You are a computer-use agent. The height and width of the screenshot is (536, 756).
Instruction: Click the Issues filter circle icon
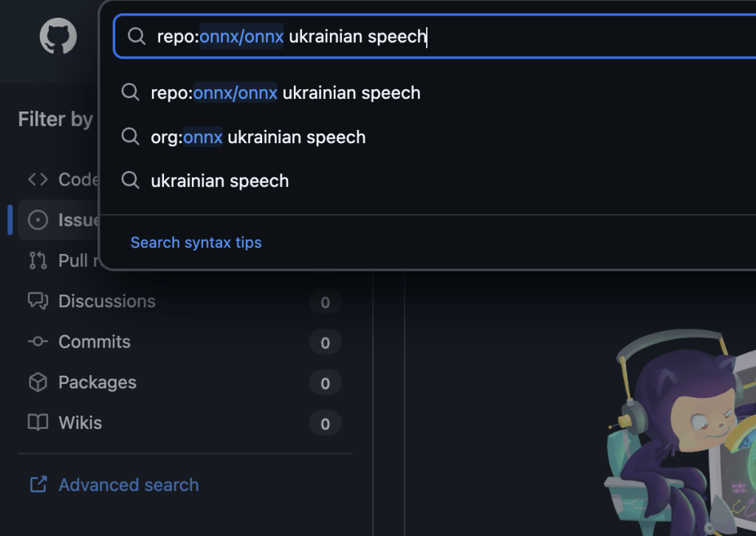38,220
